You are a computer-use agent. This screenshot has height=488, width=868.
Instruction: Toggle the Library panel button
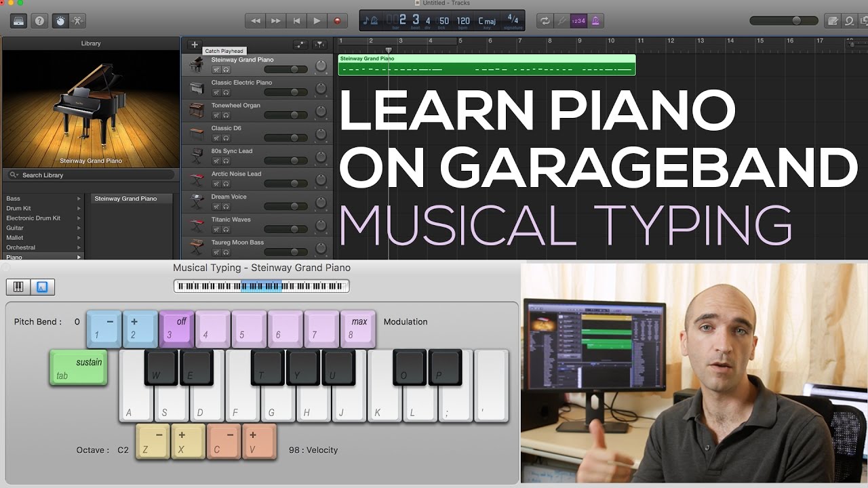point(19,20)
